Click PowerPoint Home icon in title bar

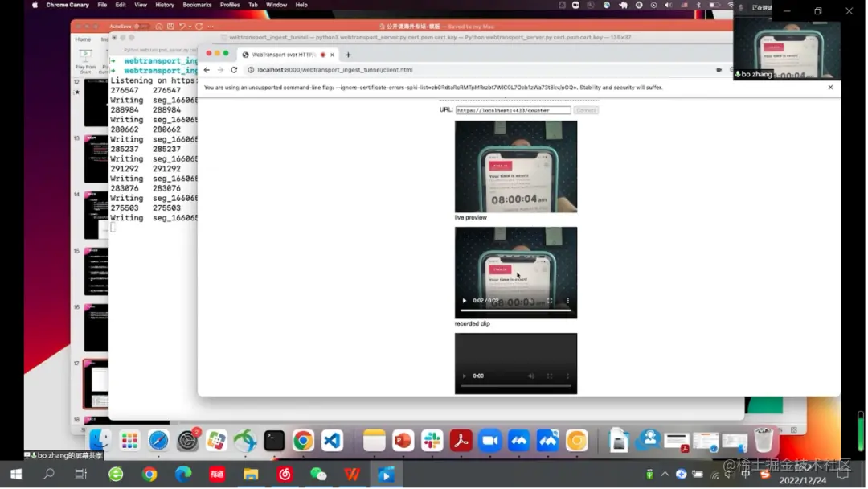click(159, 27)
